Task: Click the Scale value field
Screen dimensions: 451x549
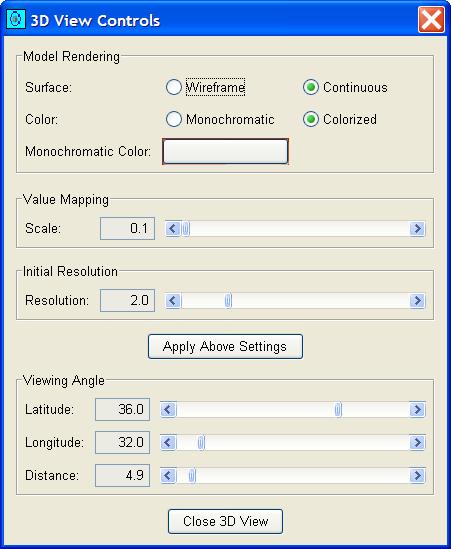Action: 127,229
